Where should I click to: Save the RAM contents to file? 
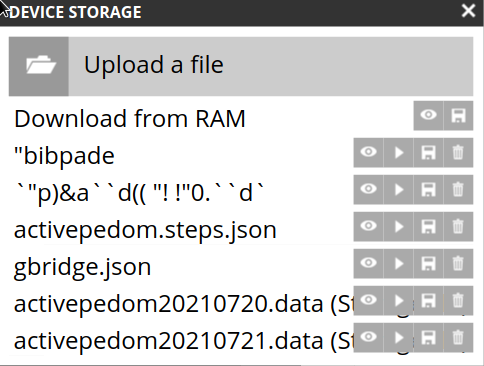pyautogui.click(x=458, y=116)
